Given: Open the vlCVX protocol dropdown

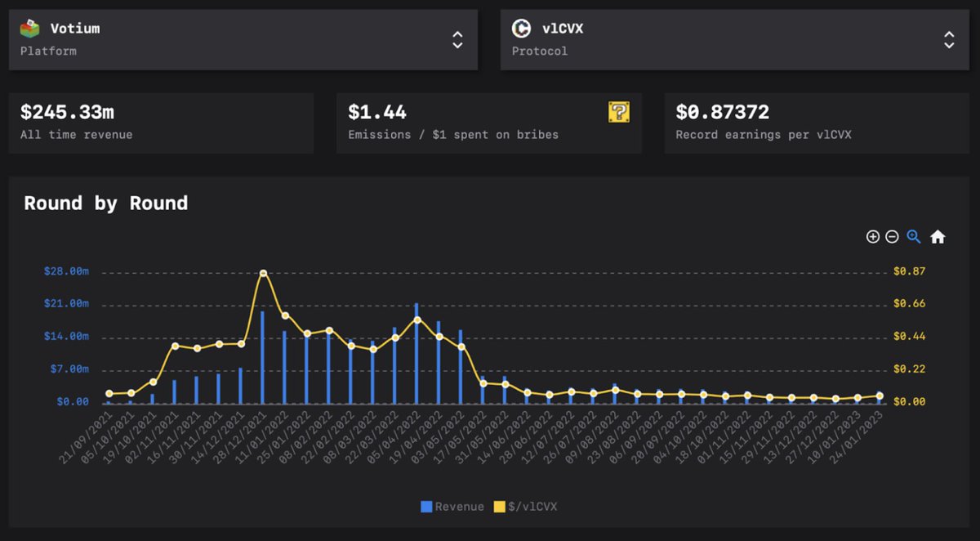Looking at the screenshot, I should 735,39.
